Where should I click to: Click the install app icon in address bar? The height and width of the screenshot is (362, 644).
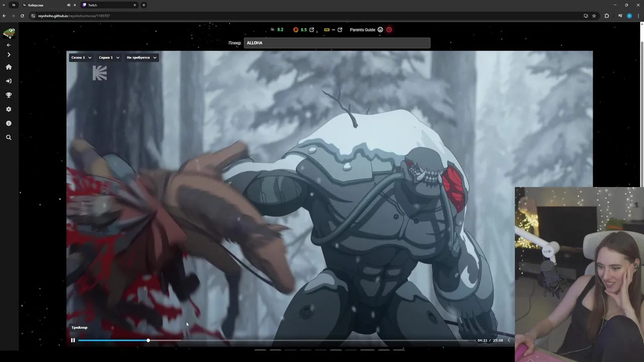[x=586, y=16]
